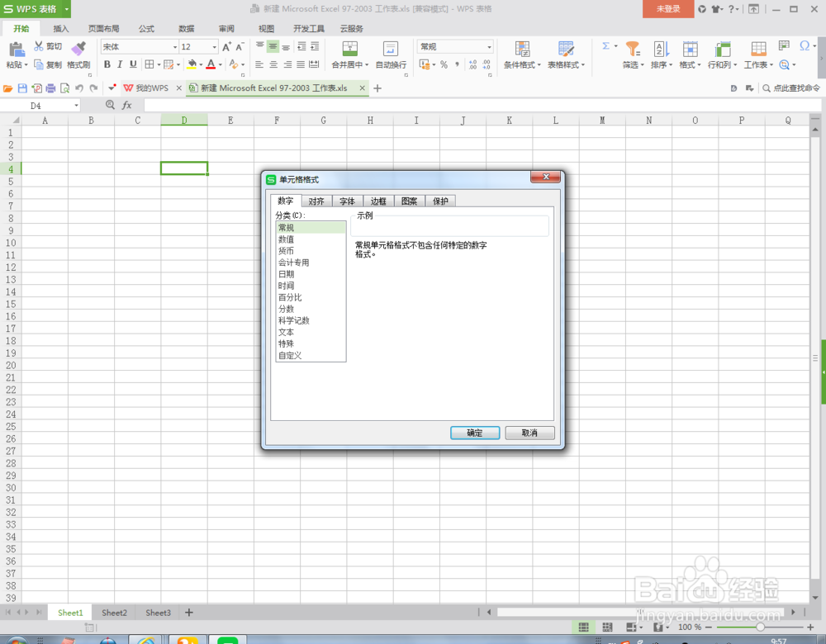Click the 工作表 worksheet icon

[758, 49]
